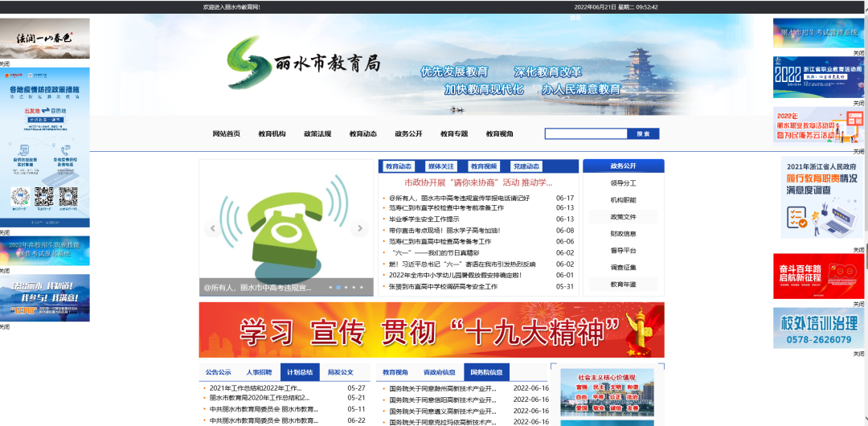This screenshot has height=426, width=868.
Task: Open 各地疫情防控政策措施 side banner
Action: tap(45, 147)
